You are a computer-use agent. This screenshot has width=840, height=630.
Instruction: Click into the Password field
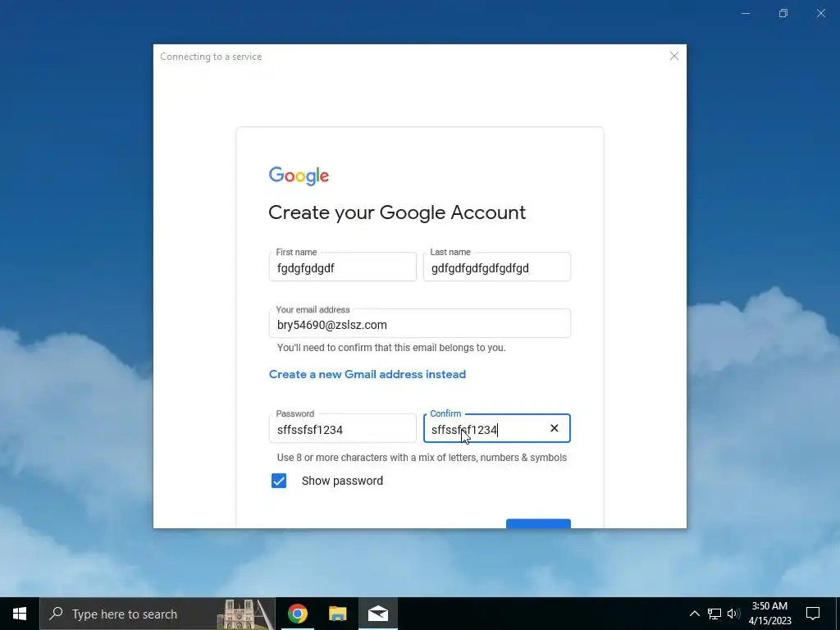coord(343,428)
